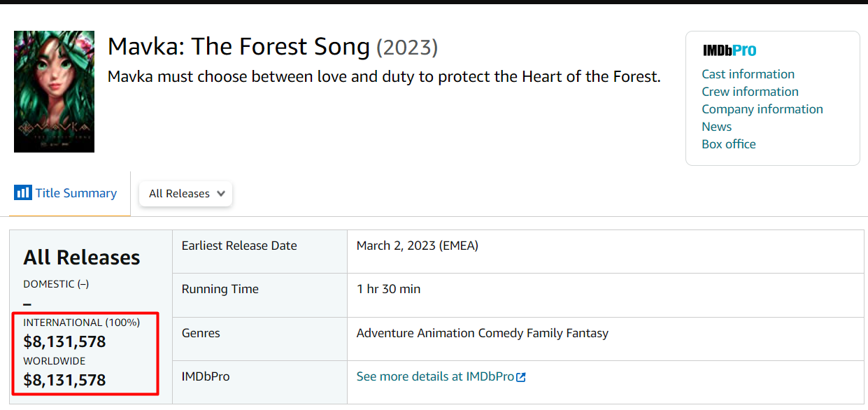Click the external link icon after IMDbPro details

pos(521,377)
